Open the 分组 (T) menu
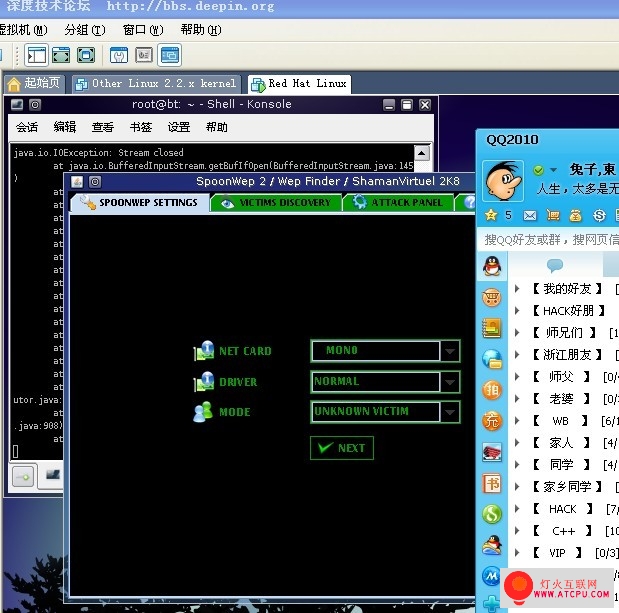The height and width of the screenshot is (613, 619). 85,30
